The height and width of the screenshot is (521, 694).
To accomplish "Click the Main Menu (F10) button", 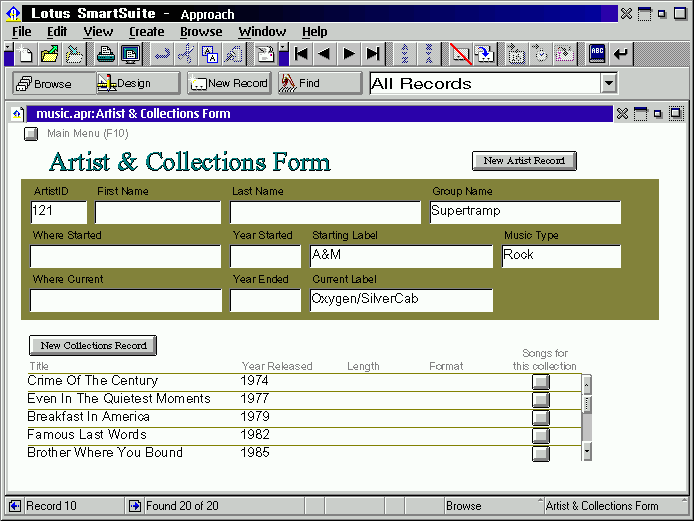I will 31,134.
